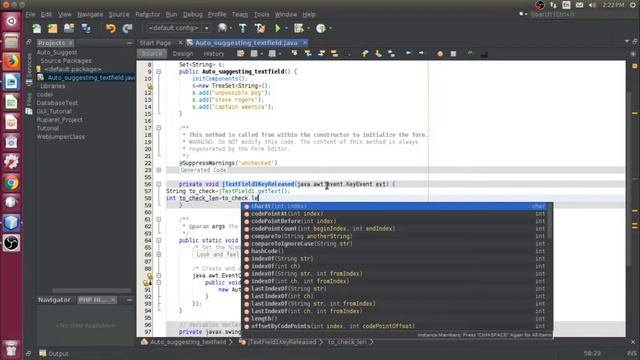Click the Shift Line Left arrow icon
The height and width of the screenshot is (360, 640).
[x=408, y=53]
